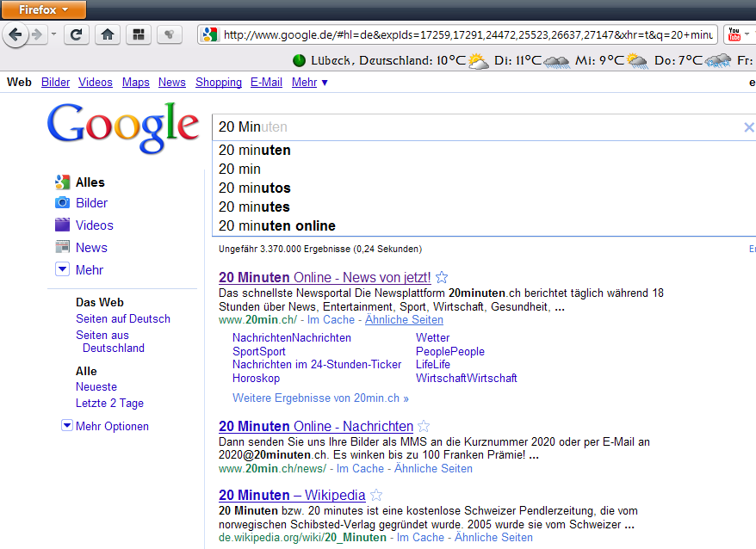Select Neueste time filter

click(96, 387)
